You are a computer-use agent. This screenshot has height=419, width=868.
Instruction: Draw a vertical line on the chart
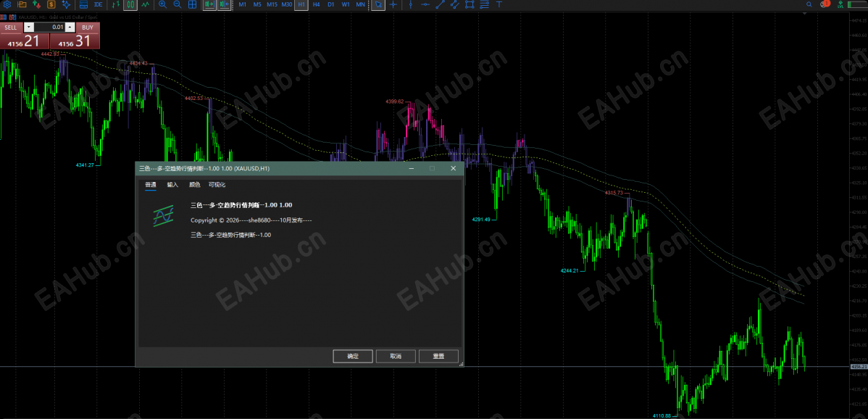[x=410, y=4]
